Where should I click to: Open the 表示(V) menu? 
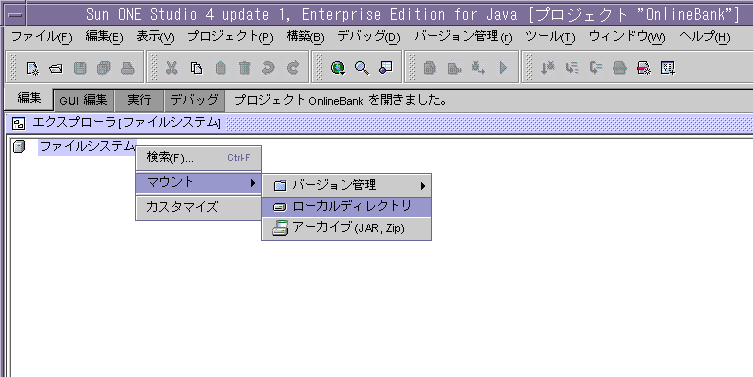[155, 37]
